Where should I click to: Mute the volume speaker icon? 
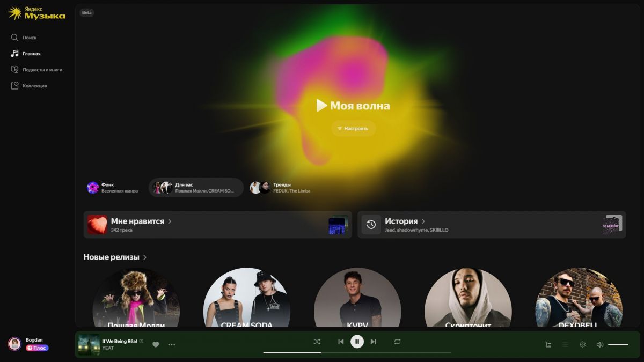(600, 345)
